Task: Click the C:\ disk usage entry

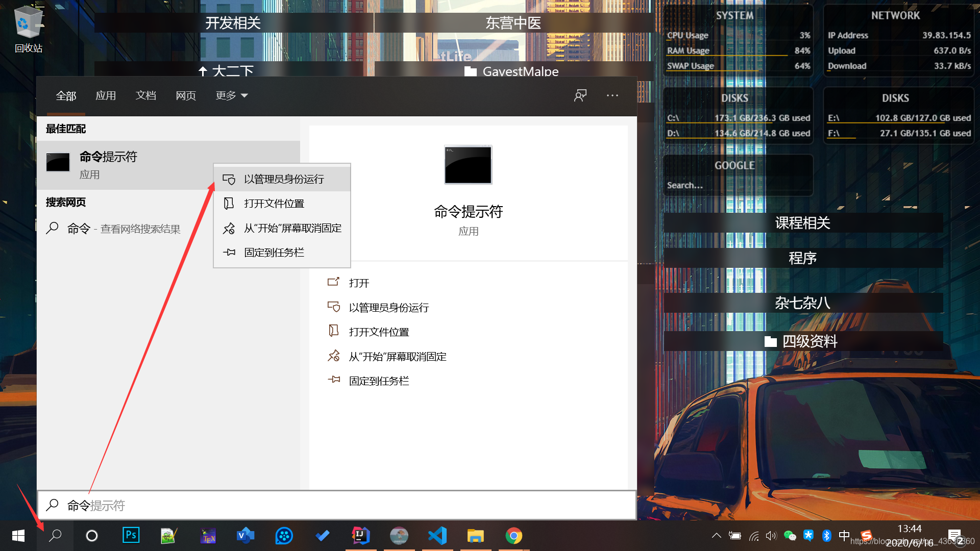Action: click(x=738, y=118)
